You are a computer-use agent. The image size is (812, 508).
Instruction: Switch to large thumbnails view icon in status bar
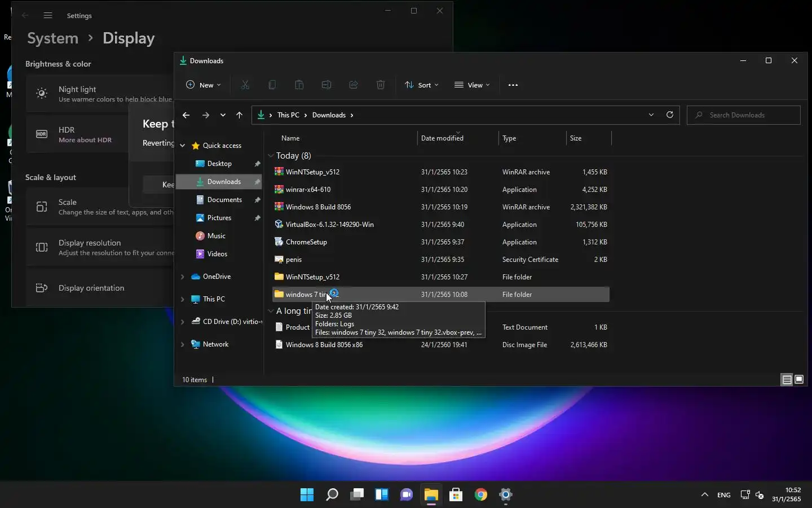coord(799,380)
